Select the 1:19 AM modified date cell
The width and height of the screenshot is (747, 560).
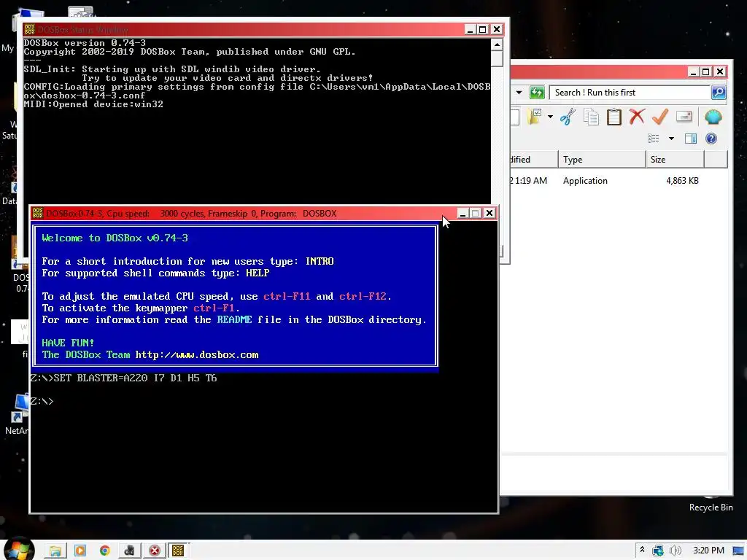(x=528, y=181)
